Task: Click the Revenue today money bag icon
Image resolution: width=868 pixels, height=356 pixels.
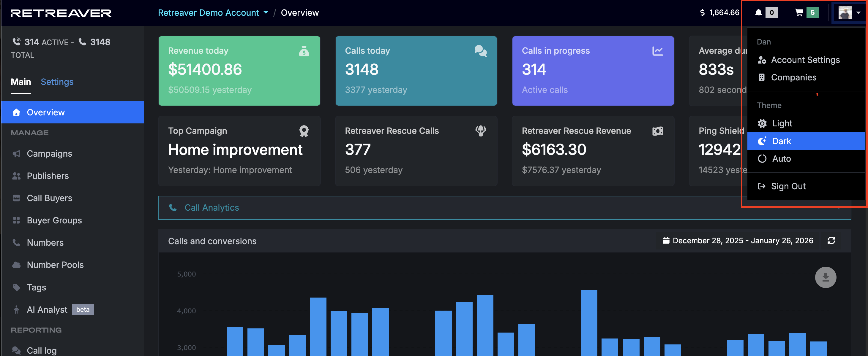Action: (304, 51)
